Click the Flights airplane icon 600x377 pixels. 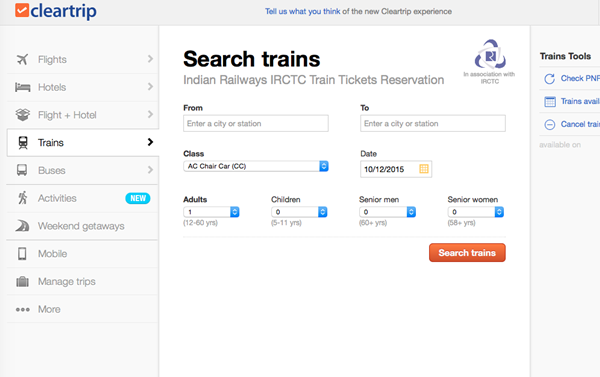23,59
